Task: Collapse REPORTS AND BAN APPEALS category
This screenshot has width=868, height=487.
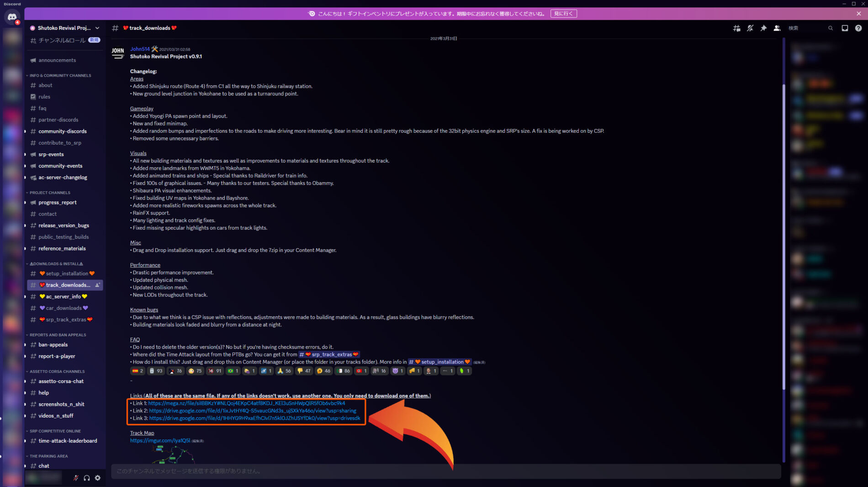Action: [x=56, y=335]
